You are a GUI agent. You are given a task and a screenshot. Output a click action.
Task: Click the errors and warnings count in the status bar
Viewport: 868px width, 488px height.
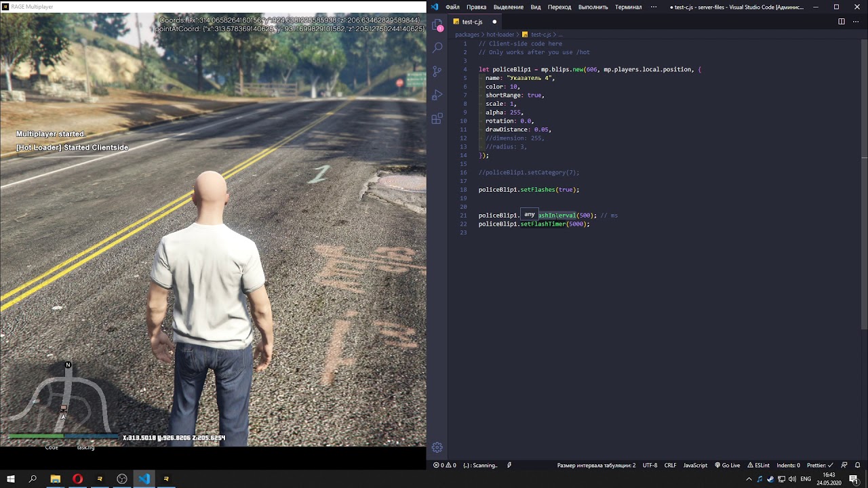444,465
